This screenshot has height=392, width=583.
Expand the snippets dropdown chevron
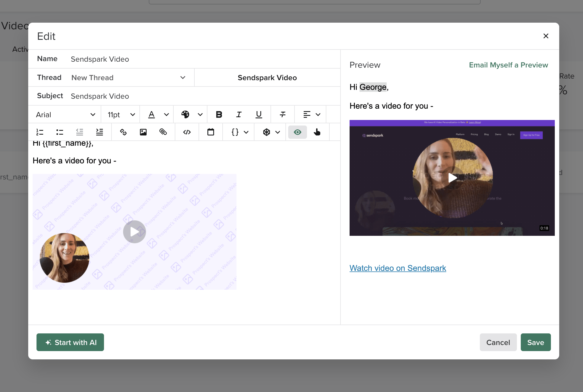[x=278, y=132]
